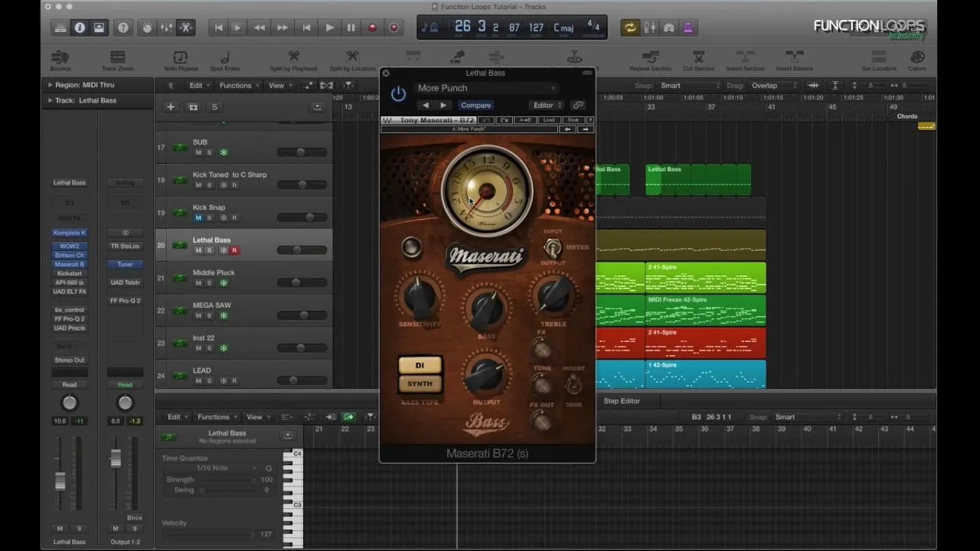Viewport: 980px width, 551px height.
Task: Mute the LEAD track
Action: click(198, 380)
